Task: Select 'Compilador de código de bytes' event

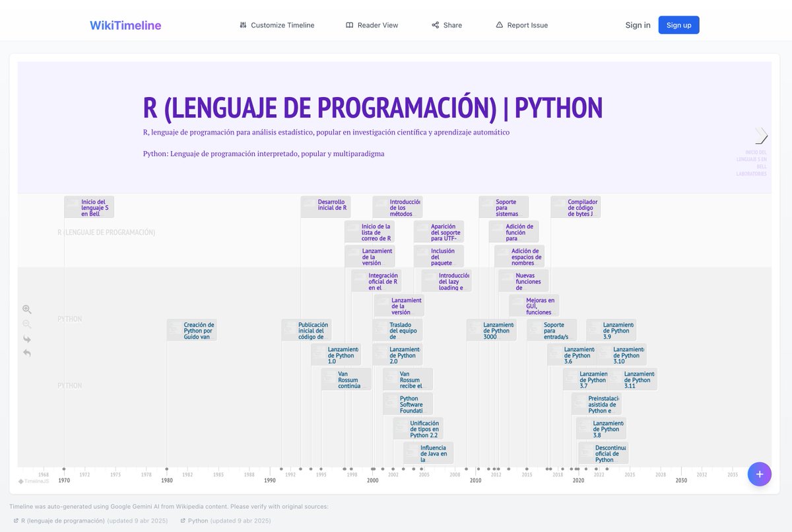Action: point(576,207)
